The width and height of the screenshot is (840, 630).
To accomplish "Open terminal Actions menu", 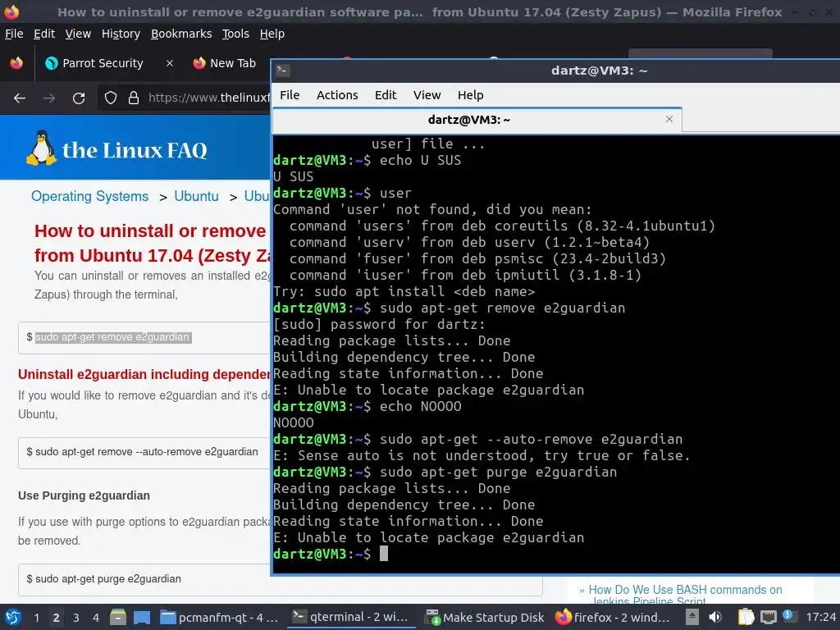I will (337, 95).
